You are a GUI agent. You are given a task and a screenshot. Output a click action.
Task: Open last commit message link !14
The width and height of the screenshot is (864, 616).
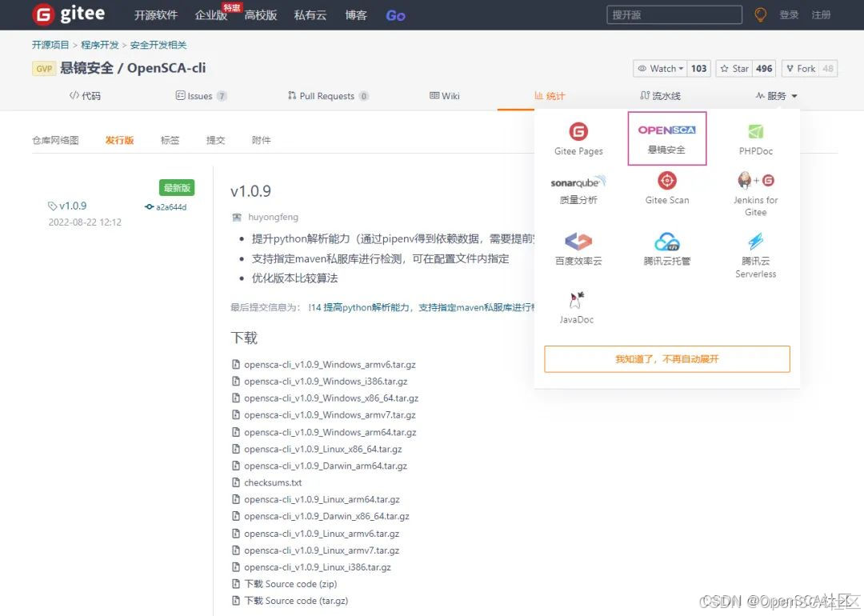[422, 307]
